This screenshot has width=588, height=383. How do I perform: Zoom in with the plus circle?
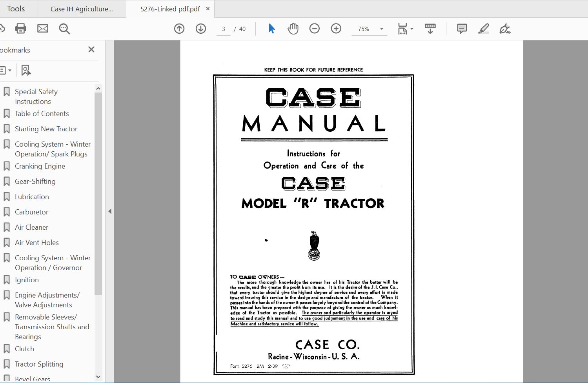(336, 29)
